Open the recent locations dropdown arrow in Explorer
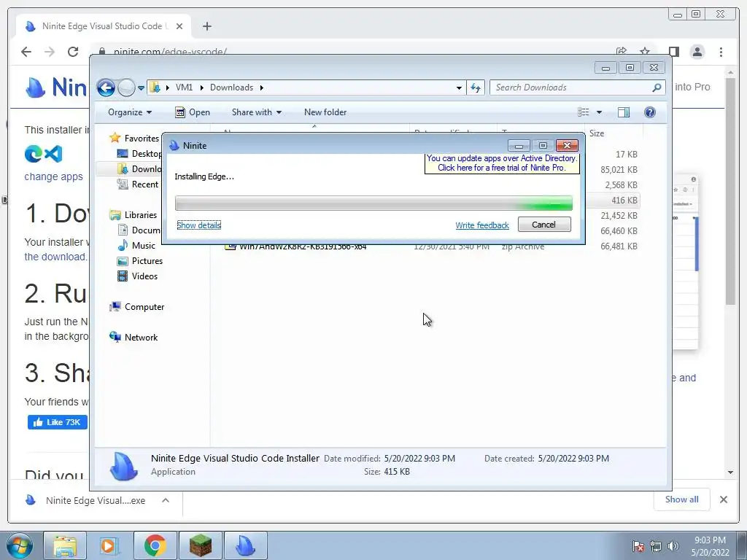Image resolution: width=747 pixels, height=560 pixels. pos(141,88)
